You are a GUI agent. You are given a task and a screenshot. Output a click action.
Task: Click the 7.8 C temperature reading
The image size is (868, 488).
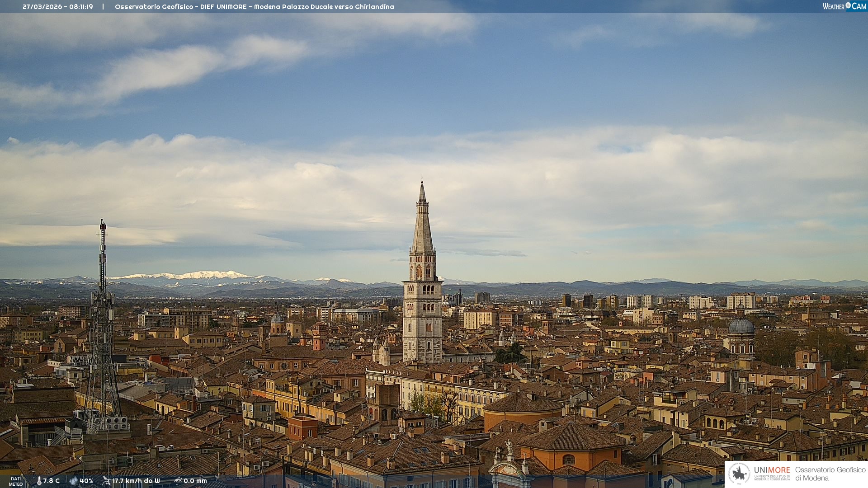point(52,481)
